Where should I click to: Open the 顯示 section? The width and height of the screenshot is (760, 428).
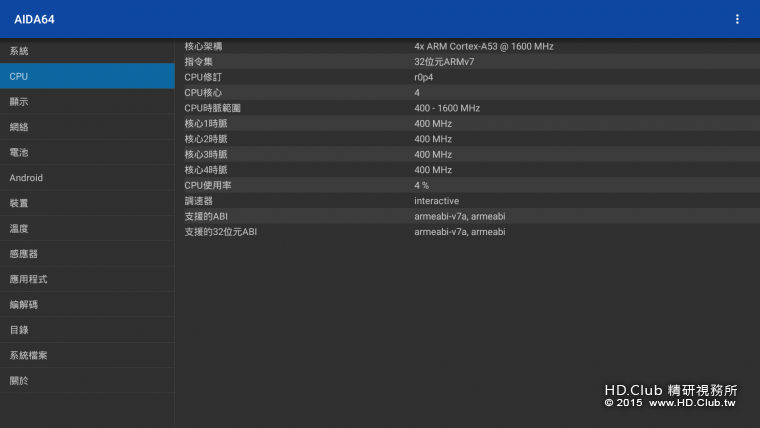tap(87, 102)
